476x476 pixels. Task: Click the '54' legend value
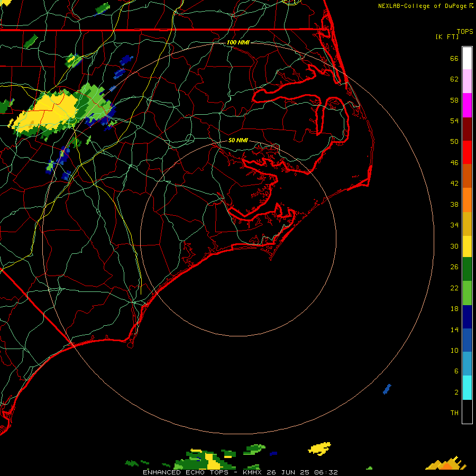(454, 121)
